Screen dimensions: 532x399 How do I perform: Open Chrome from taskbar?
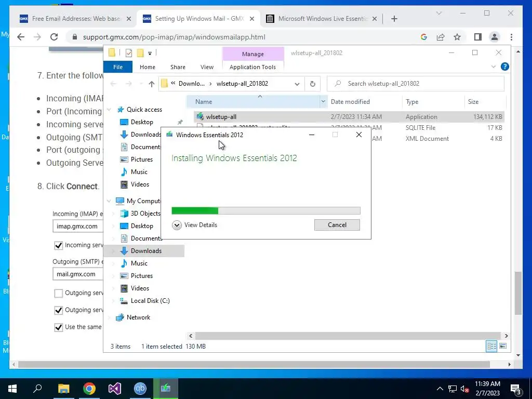tap(89, 389)
